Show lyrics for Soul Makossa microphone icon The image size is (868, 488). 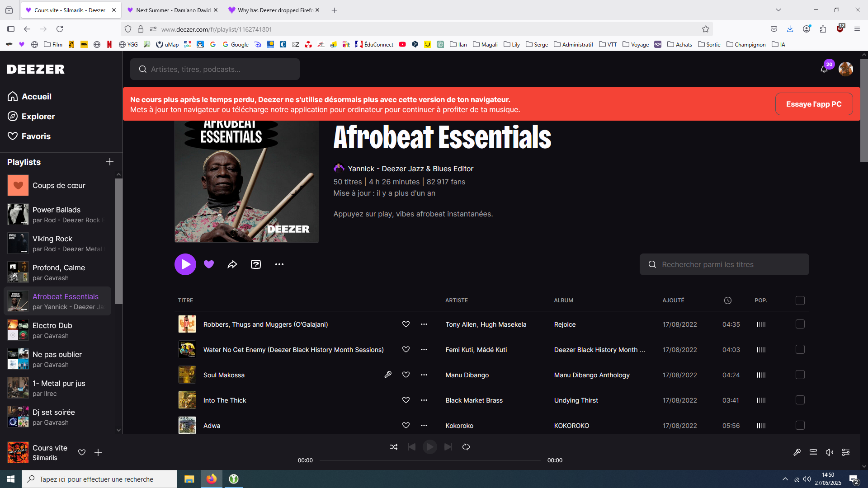(x=388, y=375)
